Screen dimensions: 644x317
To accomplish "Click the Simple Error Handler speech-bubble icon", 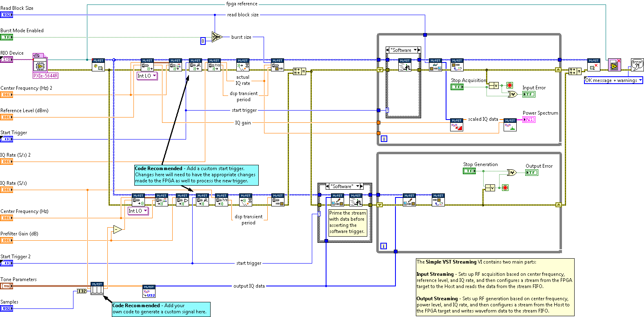I will click(637, 65).
